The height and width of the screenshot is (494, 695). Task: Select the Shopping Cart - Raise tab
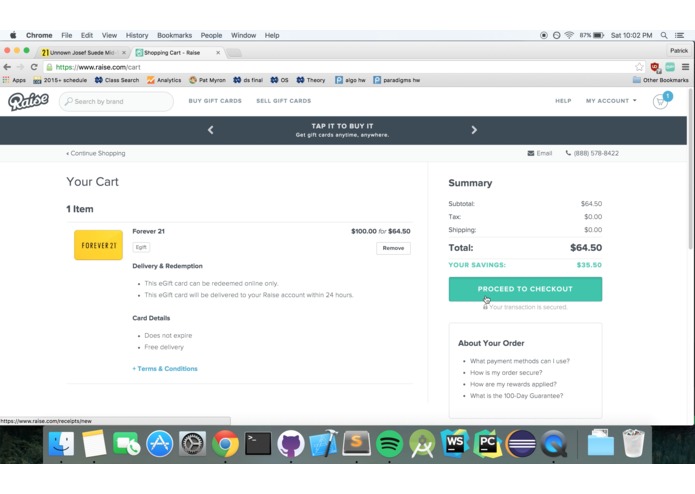[x=176, y=53]
